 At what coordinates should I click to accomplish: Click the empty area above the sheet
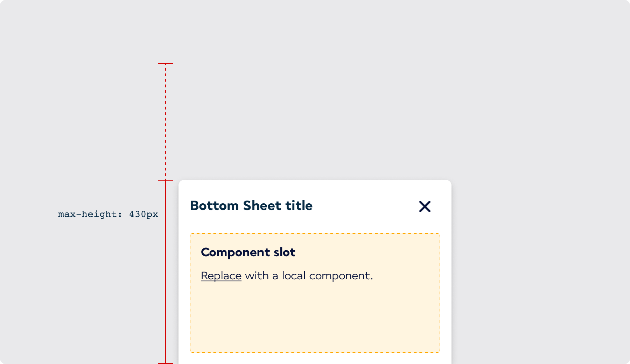315,105
